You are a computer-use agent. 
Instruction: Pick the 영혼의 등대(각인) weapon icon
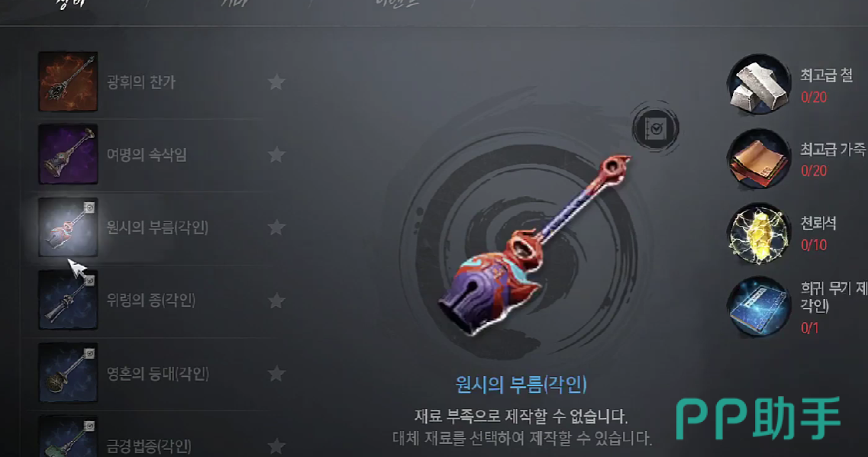point(67,373)
